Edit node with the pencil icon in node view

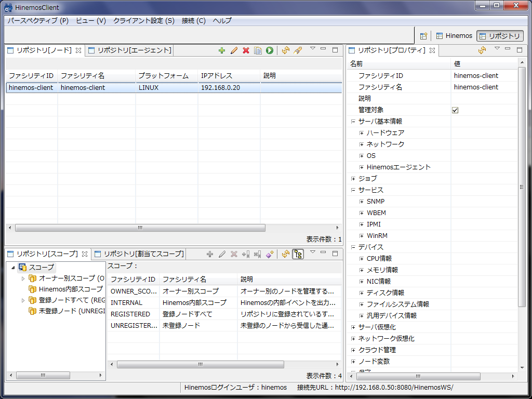coord(234,50)
